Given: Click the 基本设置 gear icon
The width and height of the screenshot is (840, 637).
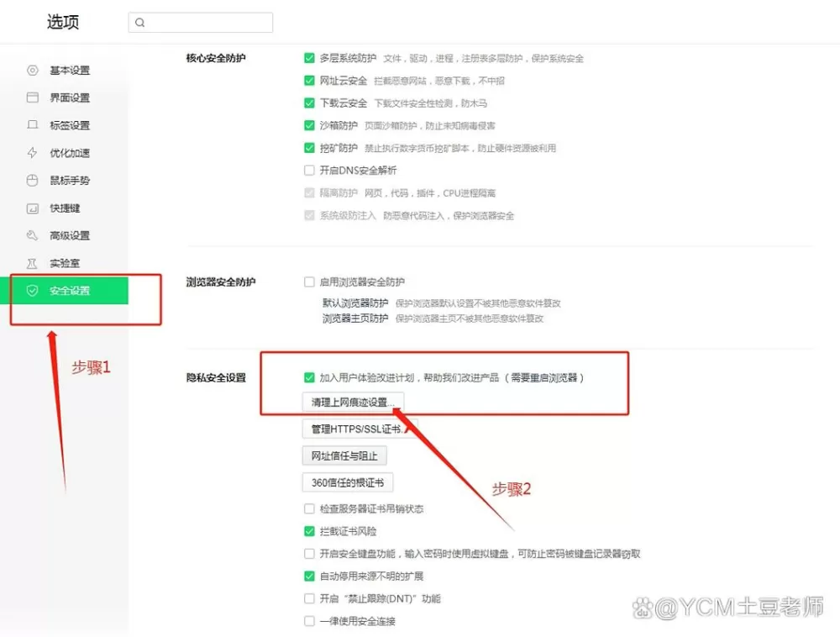Looking at the screenshot, I should 33,71.
